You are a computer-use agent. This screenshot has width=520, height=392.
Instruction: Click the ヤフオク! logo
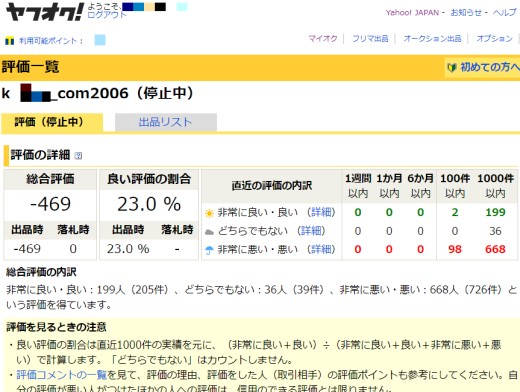44,12
